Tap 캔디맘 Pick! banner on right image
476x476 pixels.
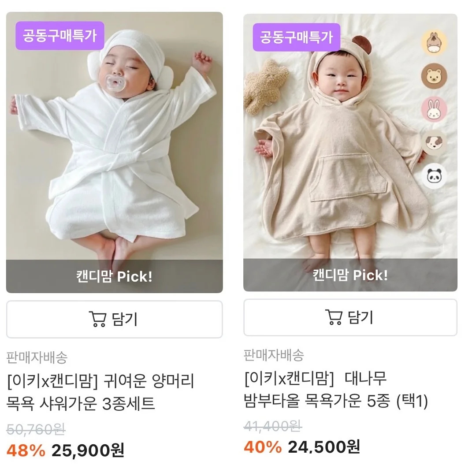click(x=350, y=275)
